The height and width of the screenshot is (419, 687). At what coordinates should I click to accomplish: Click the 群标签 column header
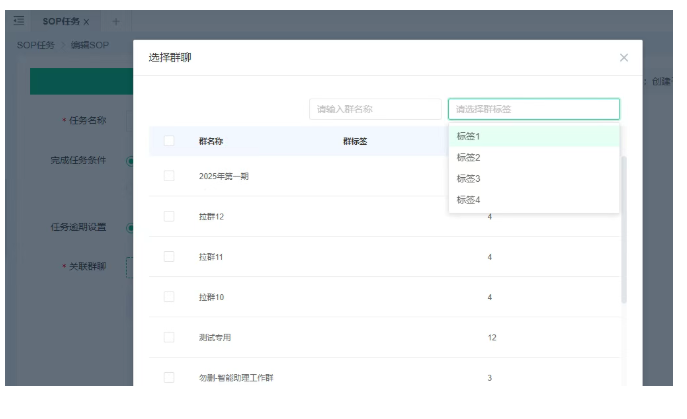tap(355, 141)
